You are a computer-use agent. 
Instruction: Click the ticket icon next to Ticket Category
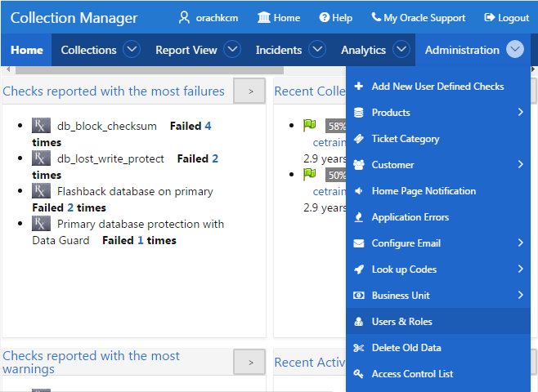point(359,139)
